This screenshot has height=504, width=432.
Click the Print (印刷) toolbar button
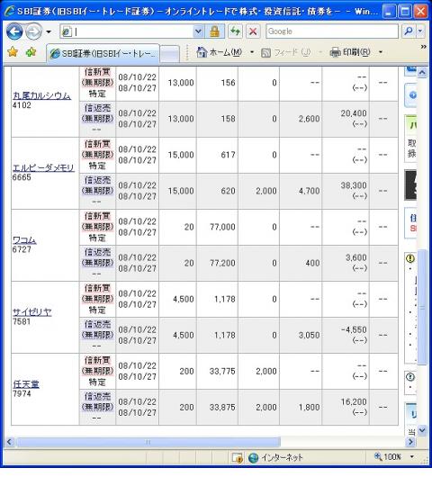pyautogui.click(x=350, y=52)
